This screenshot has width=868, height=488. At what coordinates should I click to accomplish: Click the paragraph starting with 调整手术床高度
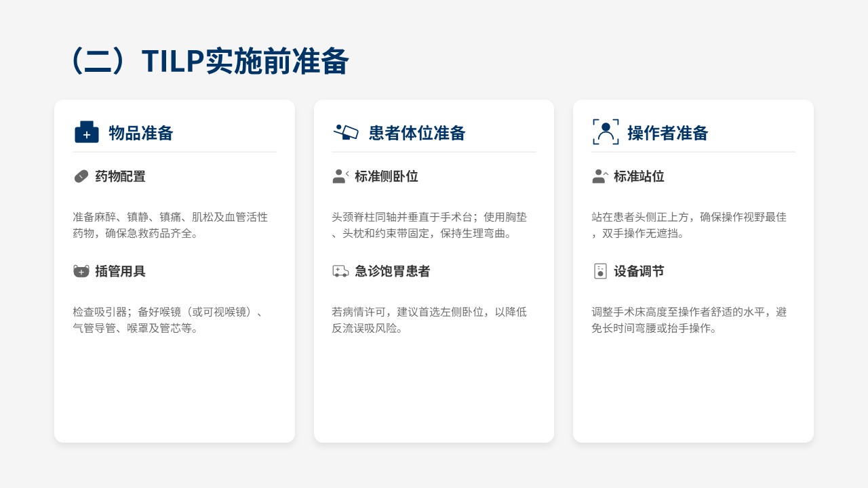point(689,320)
